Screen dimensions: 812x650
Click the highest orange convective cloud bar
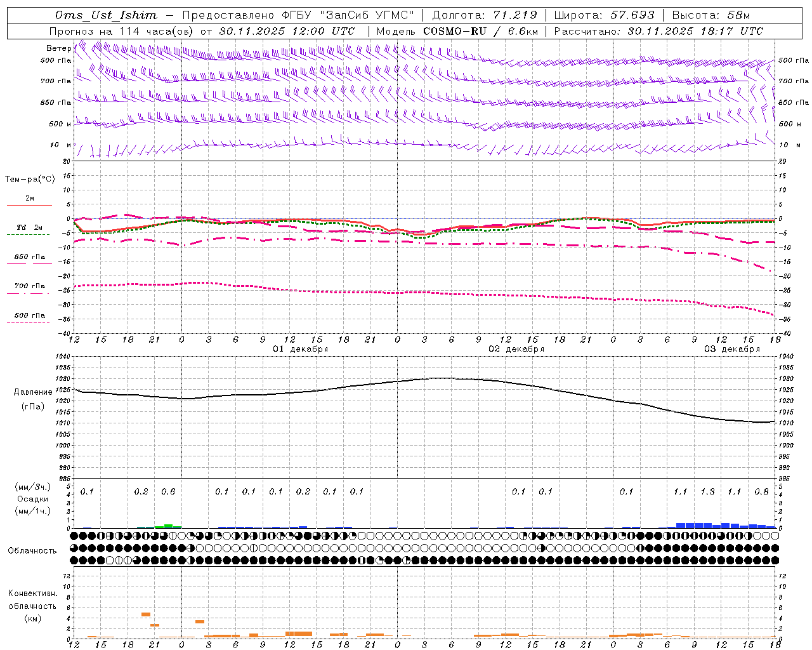[x=146, y=614]
